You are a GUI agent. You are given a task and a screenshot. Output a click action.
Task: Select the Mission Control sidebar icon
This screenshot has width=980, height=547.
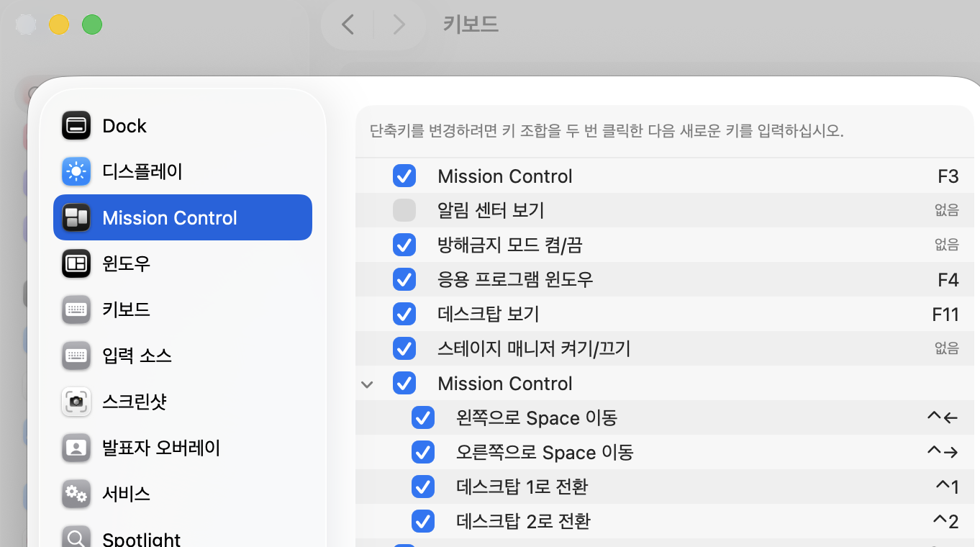[76, 217]
